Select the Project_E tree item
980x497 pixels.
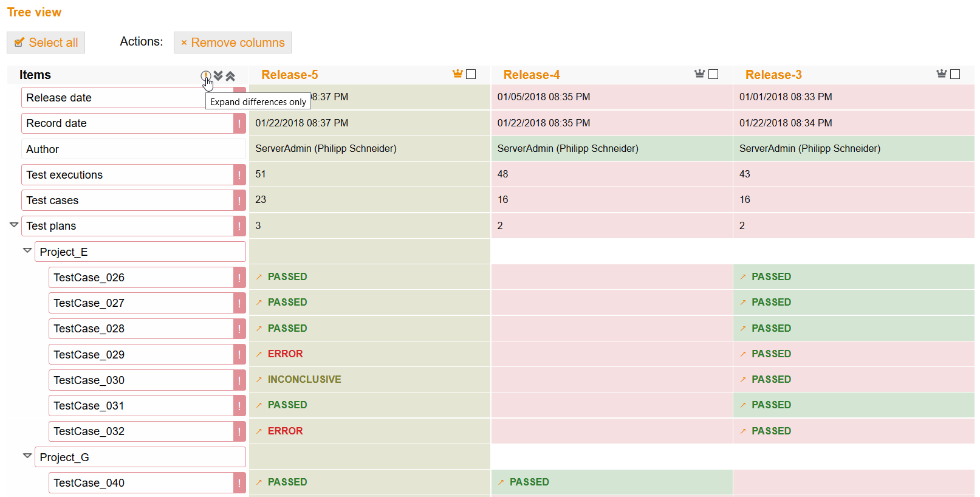pyautogui.click(x=140, y=252)
